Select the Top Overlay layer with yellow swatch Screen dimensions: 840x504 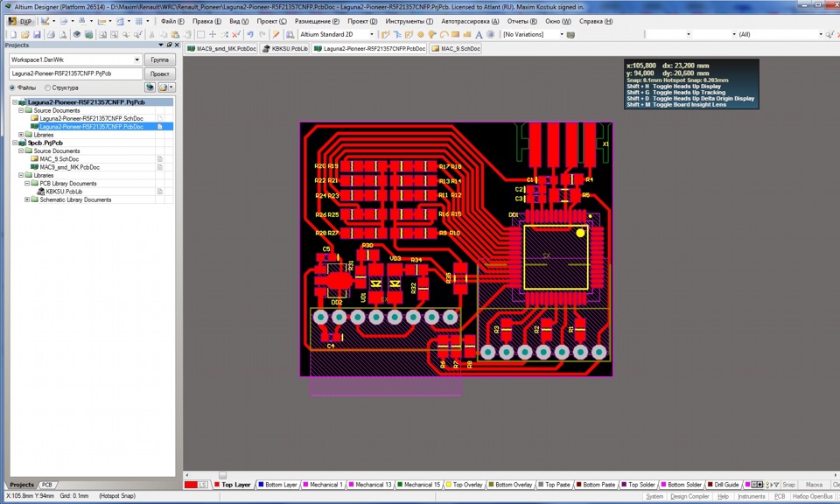click(464, 485)
